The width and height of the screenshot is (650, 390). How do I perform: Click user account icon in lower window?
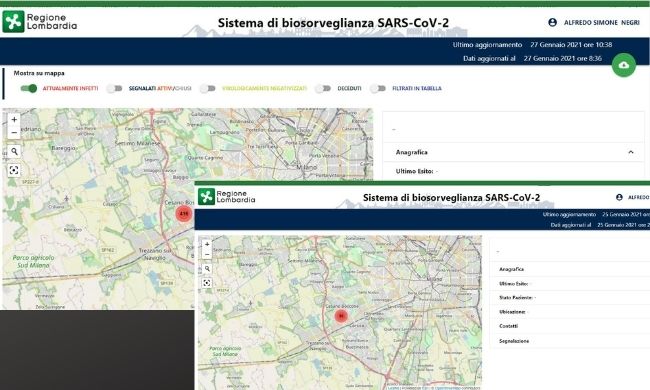click(x=619, y=197)
